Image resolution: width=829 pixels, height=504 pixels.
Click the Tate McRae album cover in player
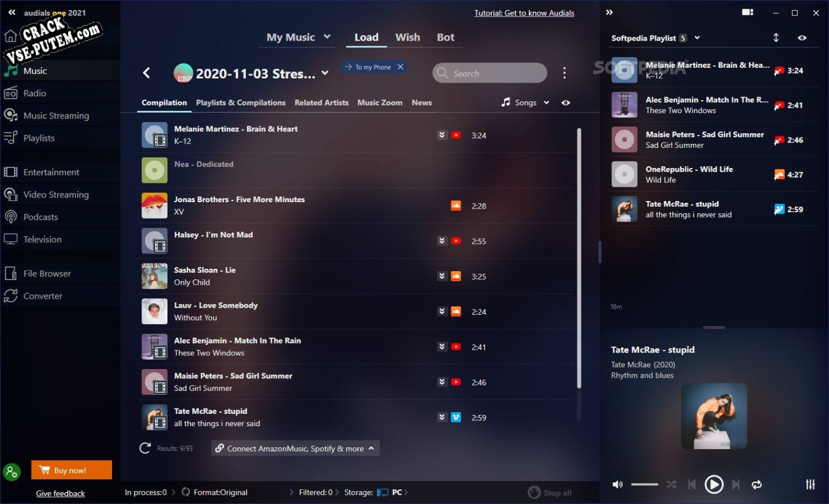tap(714, 416)
